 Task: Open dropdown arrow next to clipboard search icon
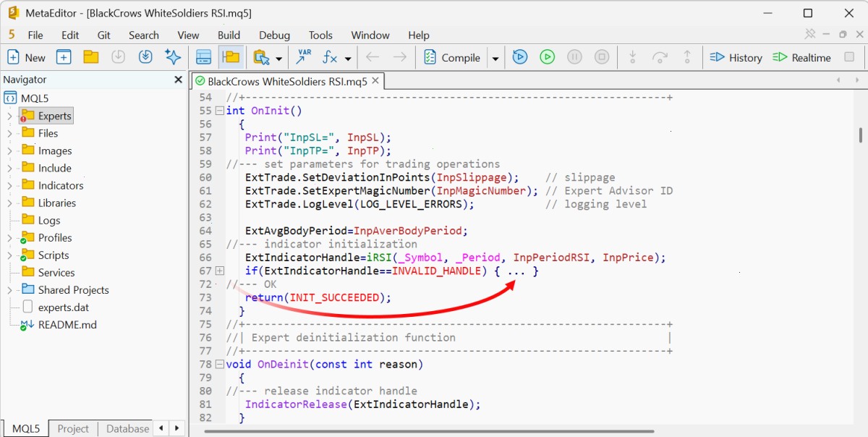pos(277,59)
